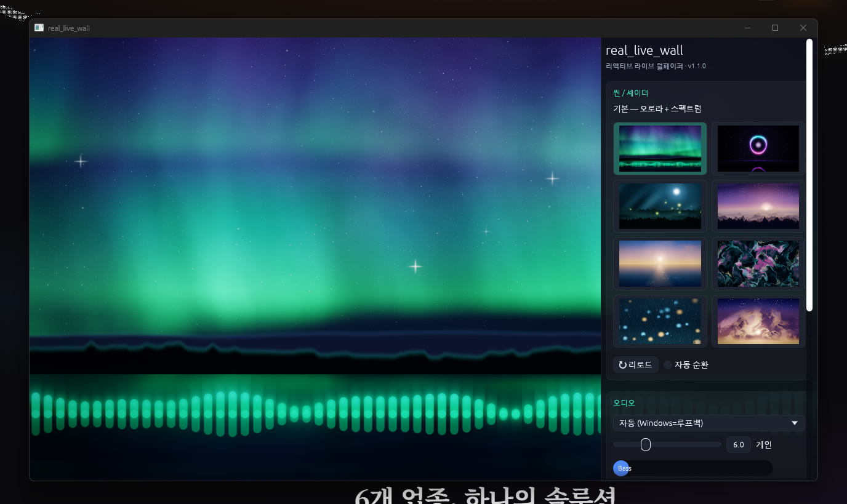This screenshot has width=847, height=504.
Task: Open the 자동 (Windows=루프백) audio dropdown
Action: (x=709, y=423)
